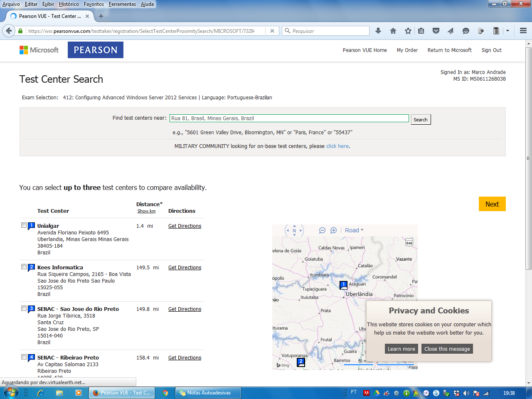Viewport: 532px width, 399px height.
Task: Click Show km distance link
Action: [x=146, y=211]
